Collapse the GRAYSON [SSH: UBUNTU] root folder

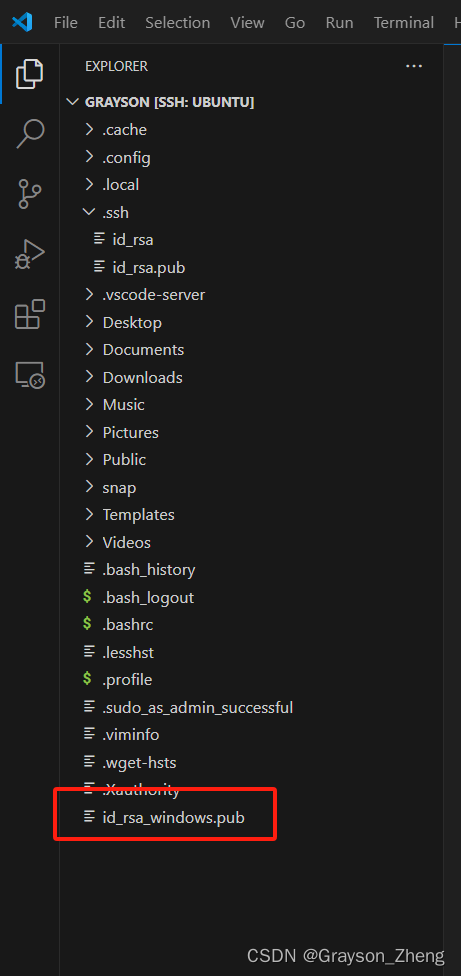161,102
